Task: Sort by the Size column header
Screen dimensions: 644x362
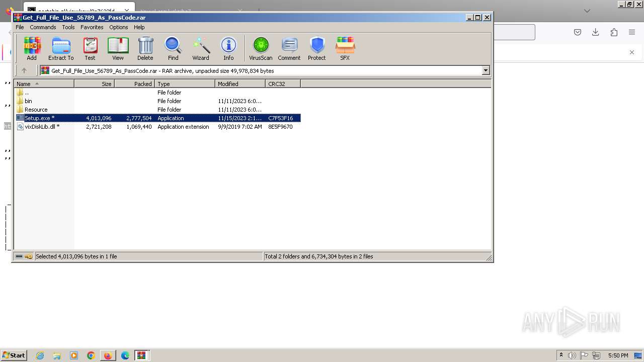Action: pyautogui.click(x=95, y=84)
